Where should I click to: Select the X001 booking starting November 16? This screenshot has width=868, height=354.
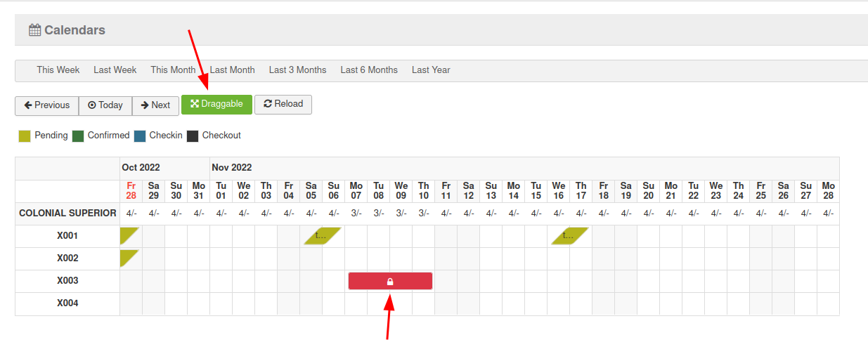pos(569,236)
